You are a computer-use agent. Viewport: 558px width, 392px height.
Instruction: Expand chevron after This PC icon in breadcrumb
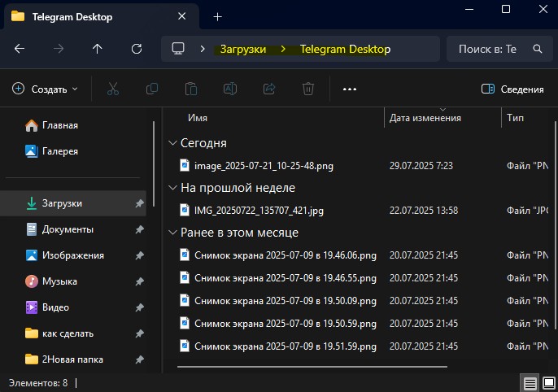coord(203,49)
